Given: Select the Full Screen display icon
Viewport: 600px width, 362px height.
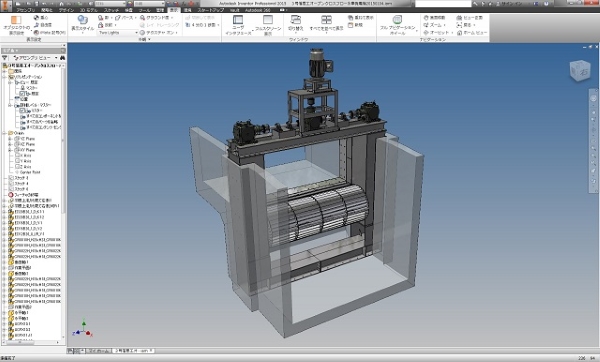Looking at the screenshot, I should tap(268, 20).
